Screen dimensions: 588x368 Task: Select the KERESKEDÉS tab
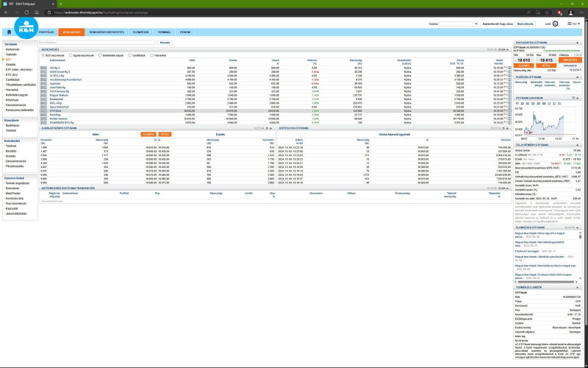click(71, 32)
